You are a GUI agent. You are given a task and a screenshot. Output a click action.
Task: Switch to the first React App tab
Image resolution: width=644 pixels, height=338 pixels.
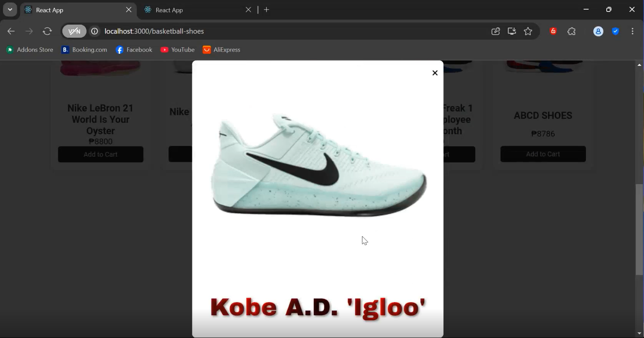click(78, 10)
